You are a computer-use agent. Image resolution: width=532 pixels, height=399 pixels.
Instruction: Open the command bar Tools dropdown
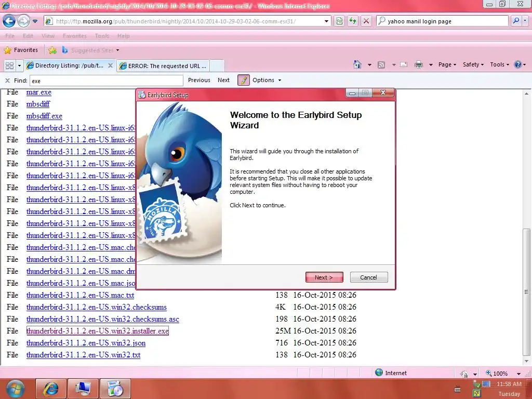(499, 64)
